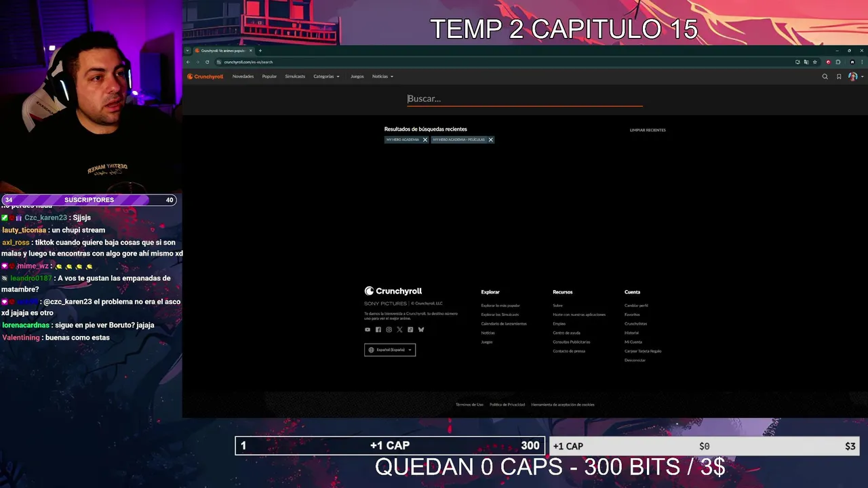
Task: Open browser extensions puzzle icon
Action: click(x=838, y=62)
